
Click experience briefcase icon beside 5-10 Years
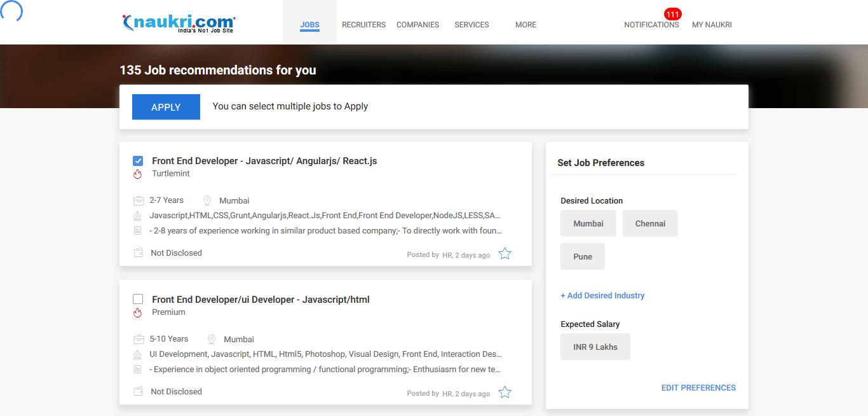click(139, 339)
